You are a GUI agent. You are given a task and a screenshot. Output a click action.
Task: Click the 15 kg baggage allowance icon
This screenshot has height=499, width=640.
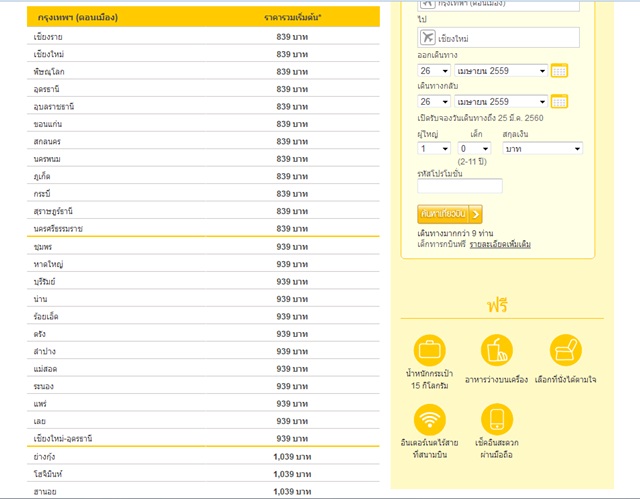(x=431, y=351)
